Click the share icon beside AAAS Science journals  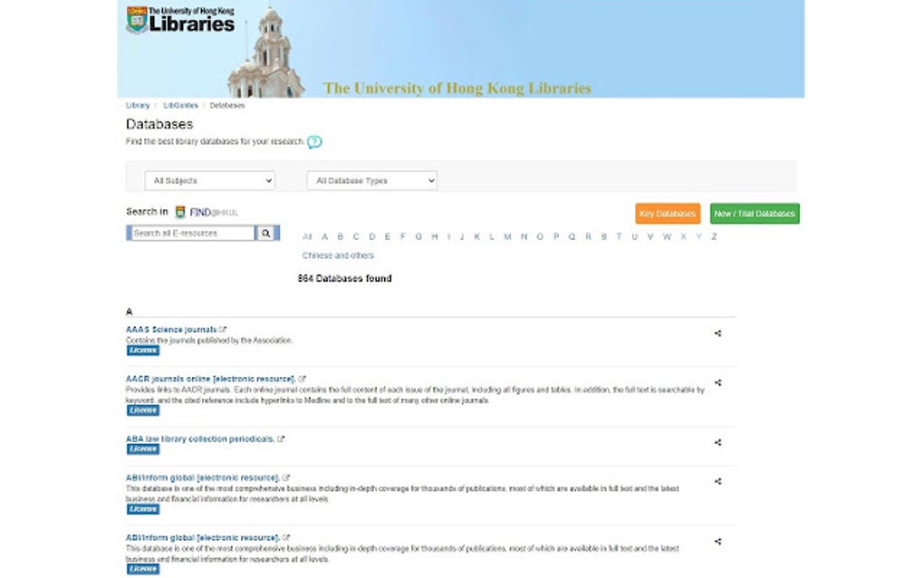(x=717, y=332)
